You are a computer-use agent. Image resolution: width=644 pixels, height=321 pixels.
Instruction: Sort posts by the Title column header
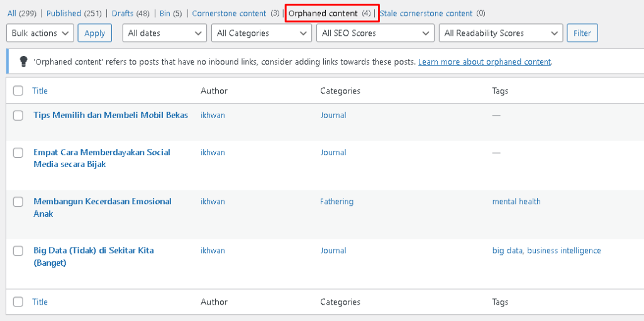tap(40, 91)
